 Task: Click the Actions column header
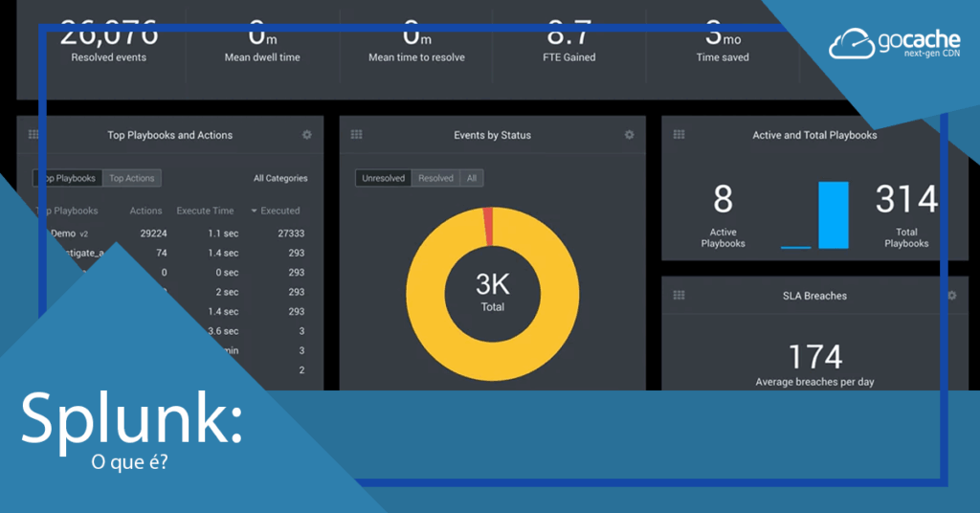click(x=145, y=211)
